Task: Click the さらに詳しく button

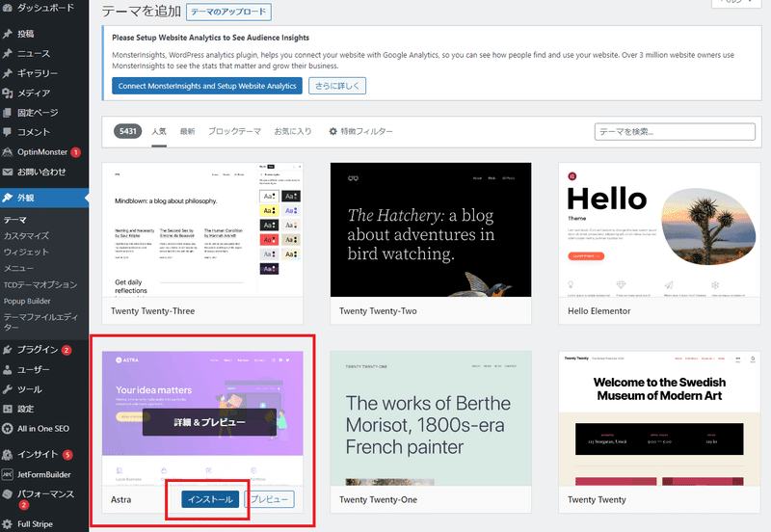Action: point(337,86)
